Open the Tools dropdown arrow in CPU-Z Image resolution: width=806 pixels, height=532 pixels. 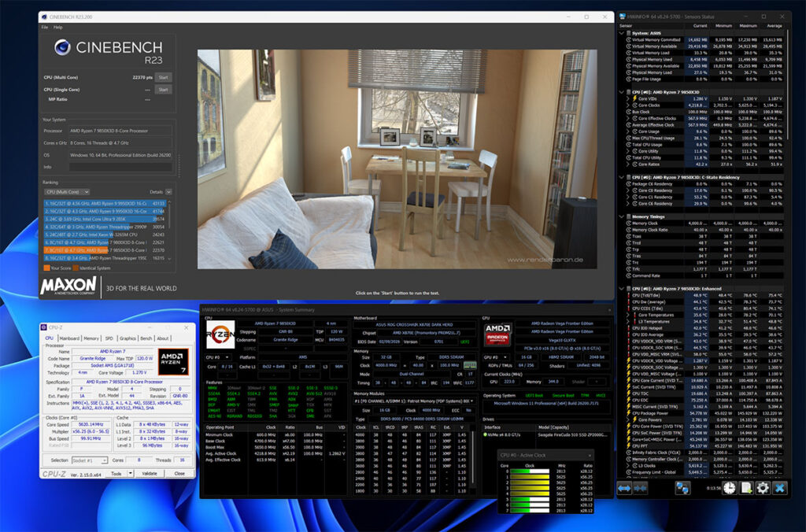[130, 474]
